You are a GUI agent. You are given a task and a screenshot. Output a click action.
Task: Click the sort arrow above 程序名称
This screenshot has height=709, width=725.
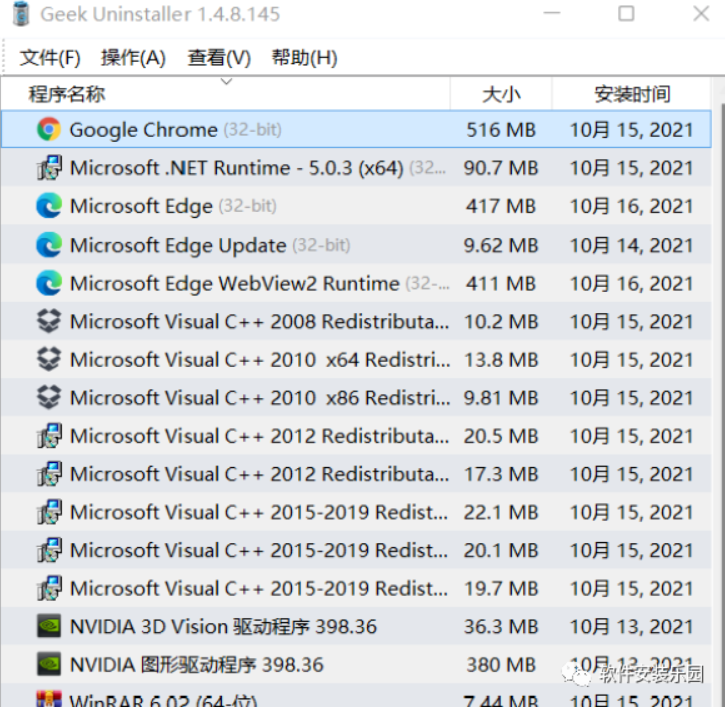coord(226,82)
